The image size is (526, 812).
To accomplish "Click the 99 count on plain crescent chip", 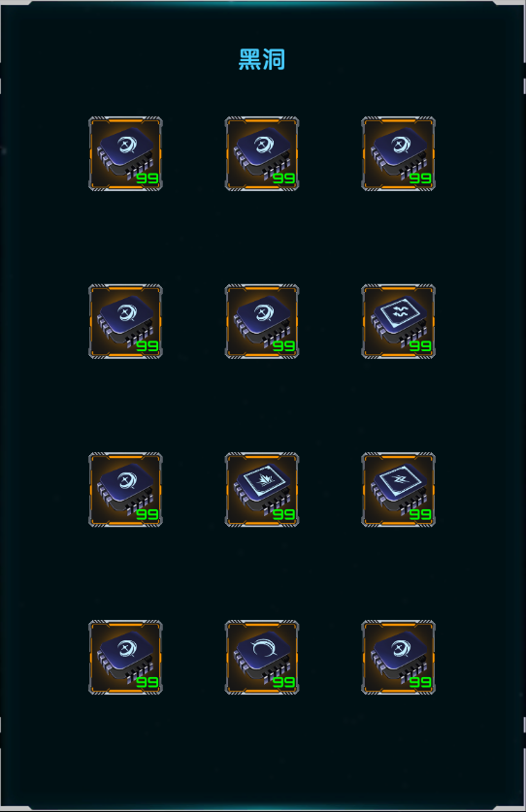I will tap(283, 682).
